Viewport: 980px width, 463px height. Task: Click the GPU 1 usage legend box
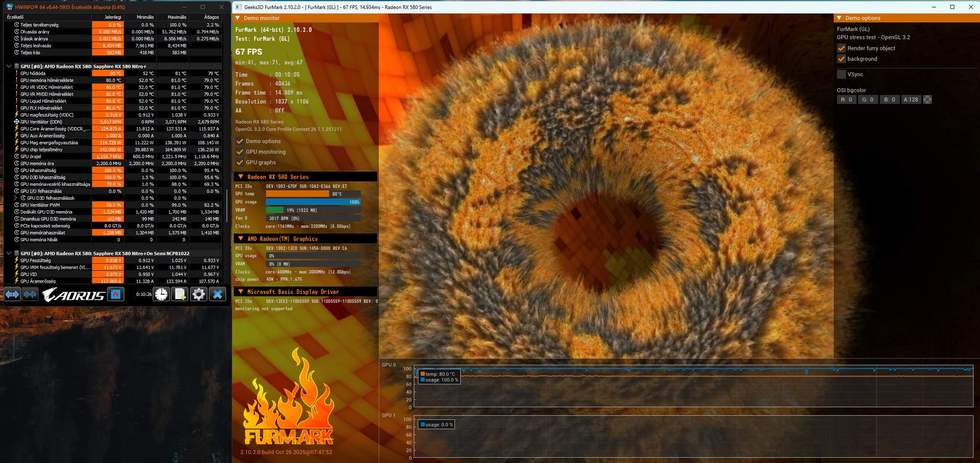[436, 425]
